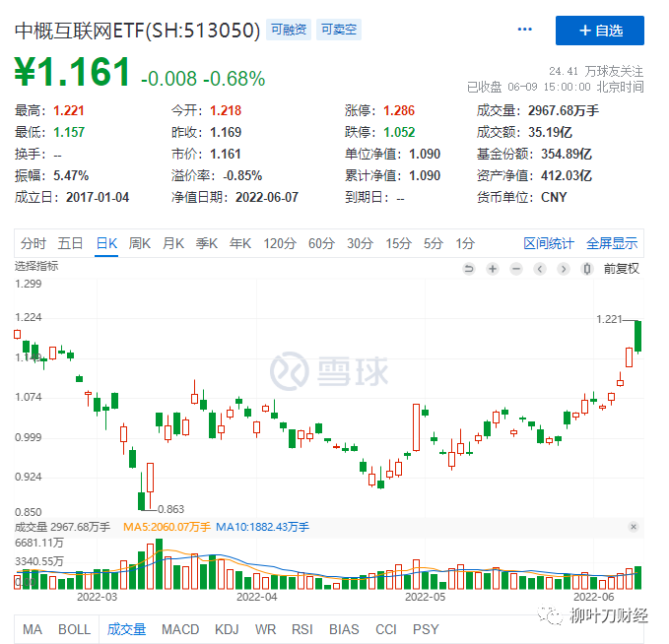Viewport: 669px width, 644px height.
Task: Click the 24.41 万球友关注 follower count
Action: tap(596, 71)
